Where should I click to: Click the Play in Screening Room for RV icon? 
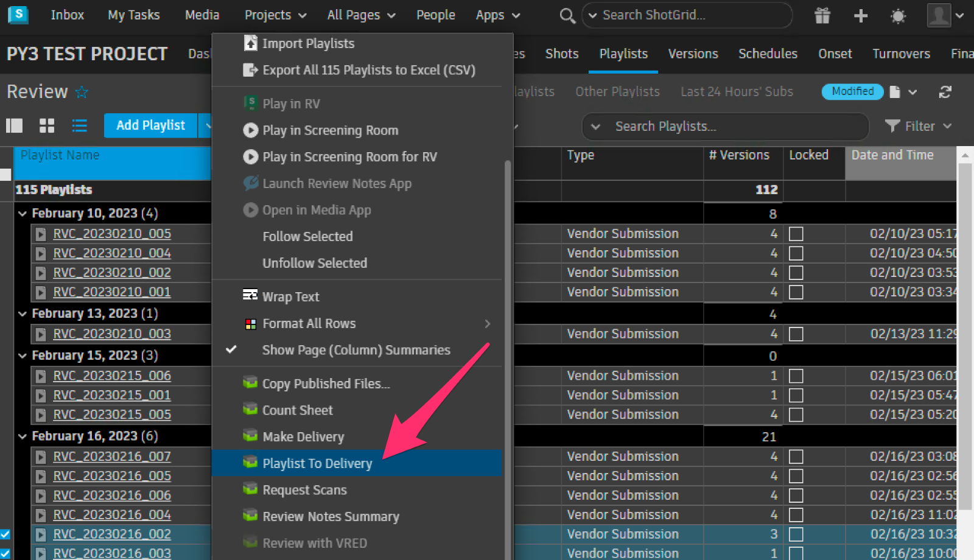[250, 157]
